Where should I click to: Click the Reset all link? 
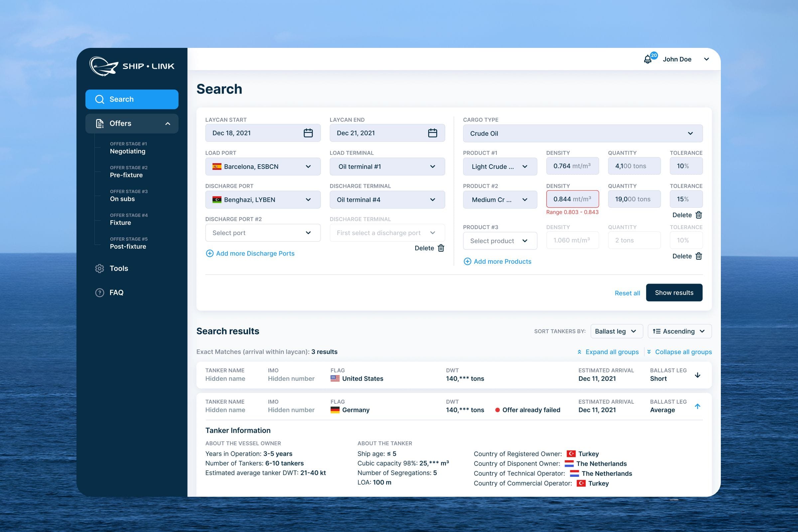pos(627,293)
